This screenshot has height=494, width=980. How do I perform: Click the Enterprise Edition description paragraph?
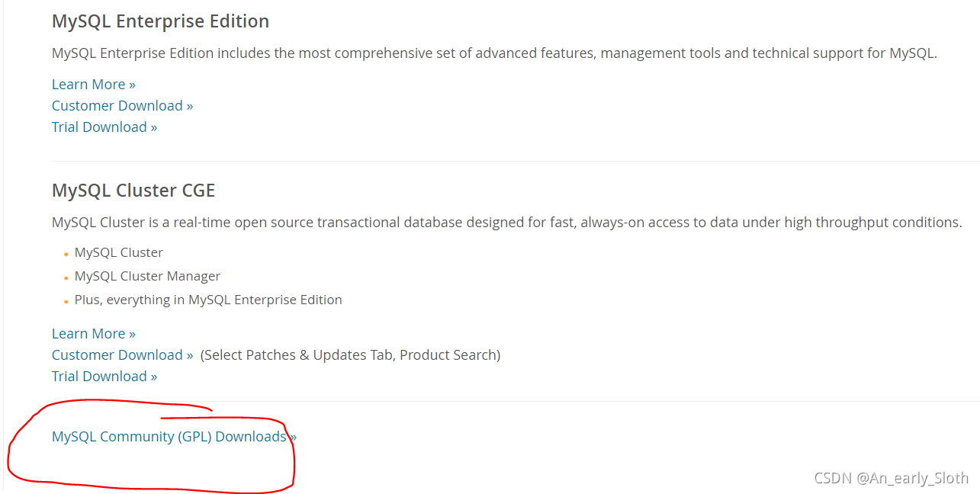click(x=494, y=53)
